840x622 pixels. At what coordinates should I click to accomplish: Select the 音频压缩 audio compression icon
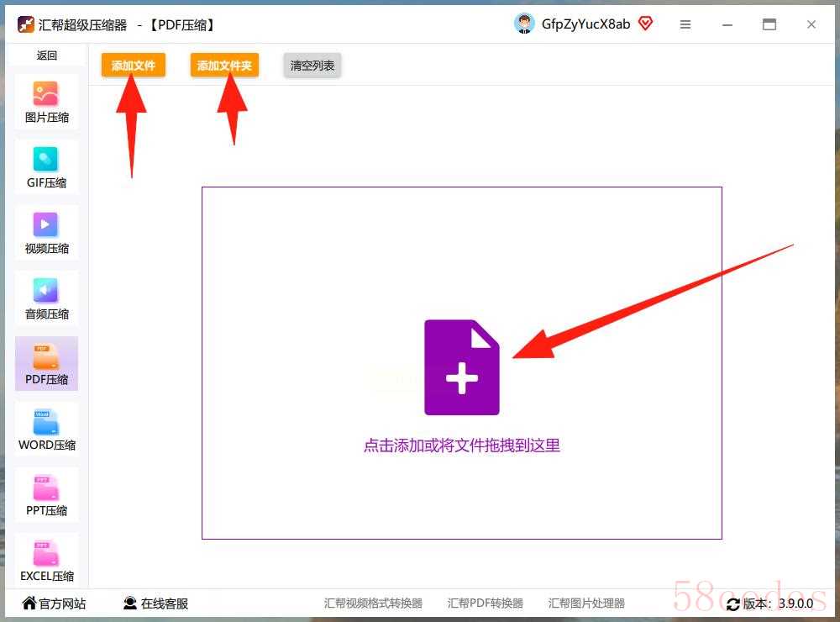click(x=46, y=290)
